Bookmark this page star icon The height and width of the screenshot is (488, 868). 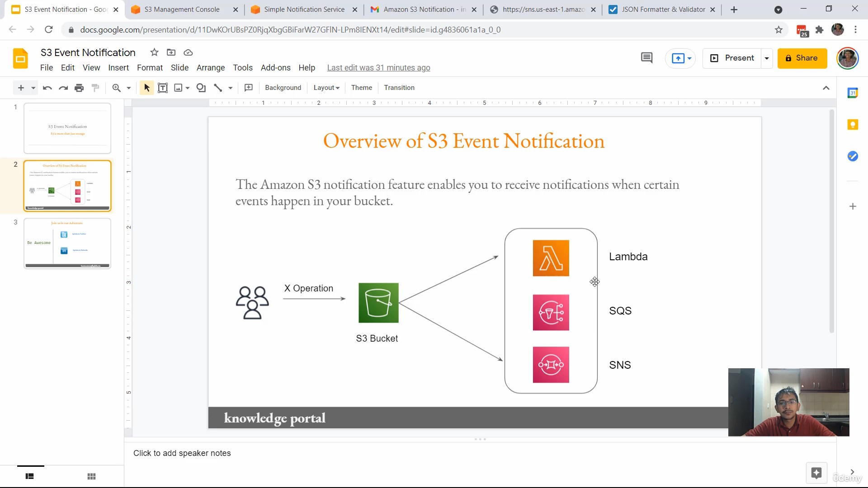point(778,30)
